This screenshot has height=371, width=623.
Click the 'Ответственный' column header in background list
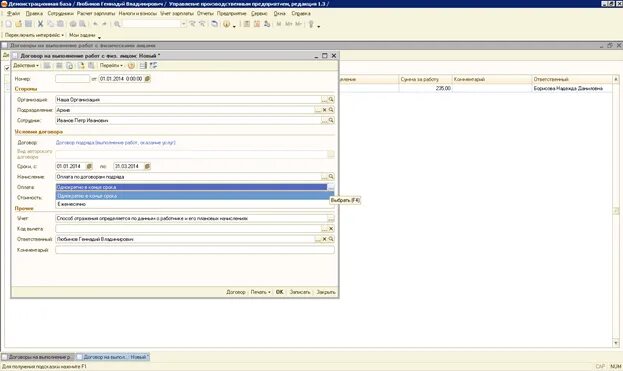pos(571,79)
